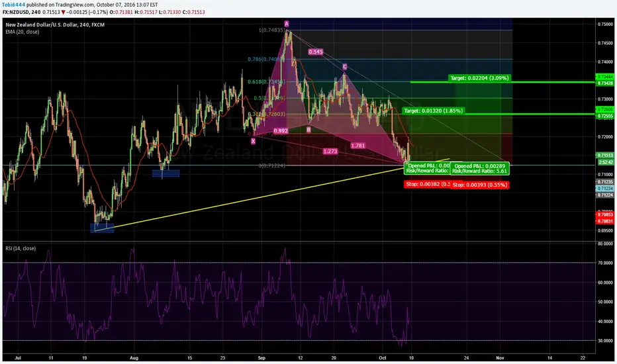
Task: Select the Target: 0.02204 (3.09%) label
Action: [x=480, y=78]
